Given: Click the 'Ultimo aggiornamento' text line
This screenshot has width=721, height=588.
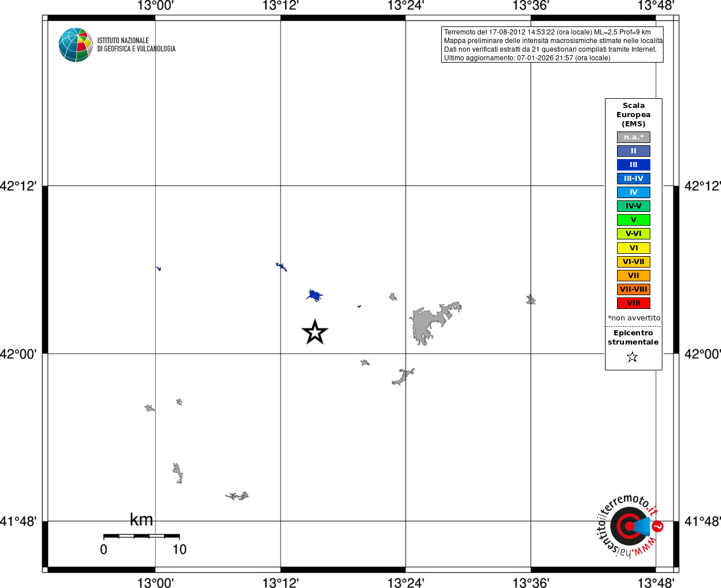Looking at the screenshot, I should [527, 58].
